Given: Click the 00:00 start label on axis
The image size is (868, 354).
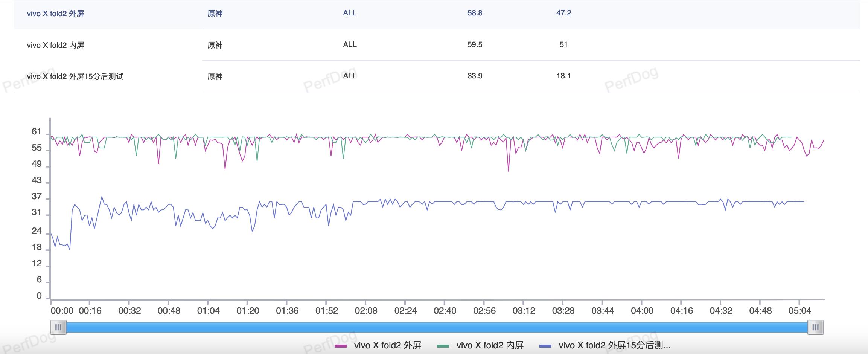Looking at the screenshot, I should coord(62,311).
